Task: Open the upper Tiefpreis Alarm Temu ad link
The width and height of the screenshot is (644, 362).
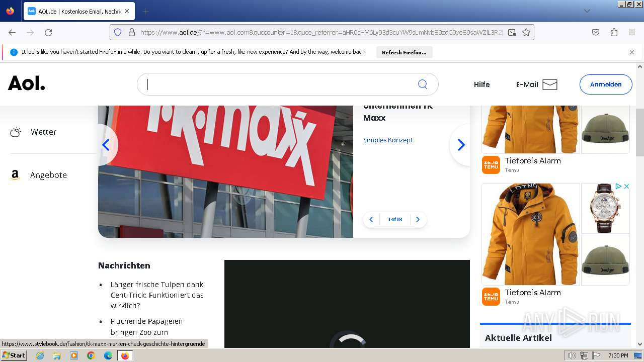Action: pos(533,161)
